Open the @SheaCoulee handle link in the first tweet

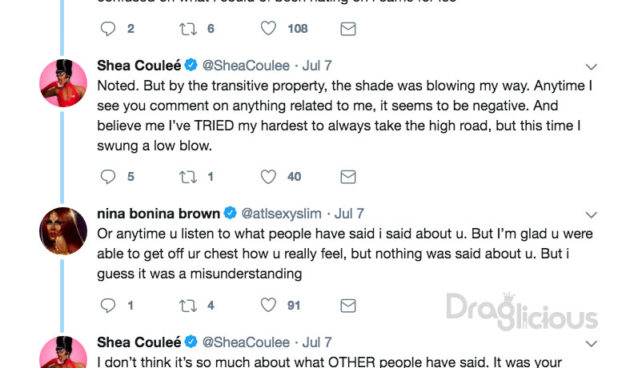(246, 66)
